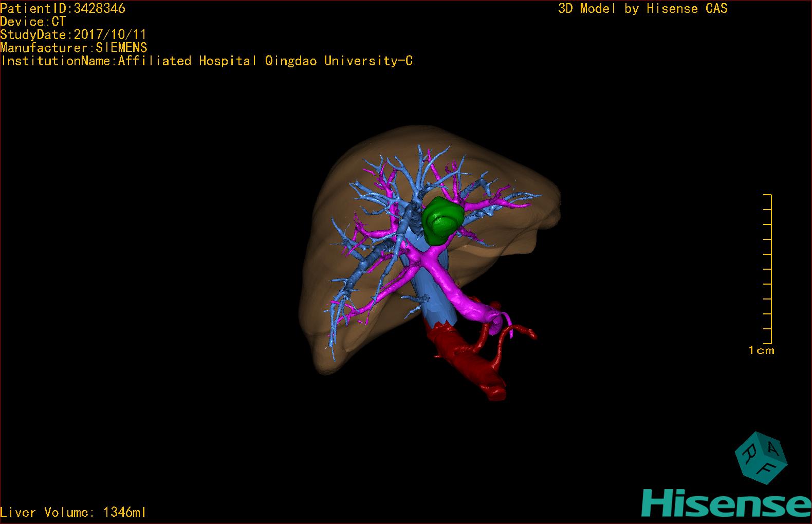Viewport: 812px width, 524px height.
Task: Click the yellow scale bar ruler
Action: point(768,269)
